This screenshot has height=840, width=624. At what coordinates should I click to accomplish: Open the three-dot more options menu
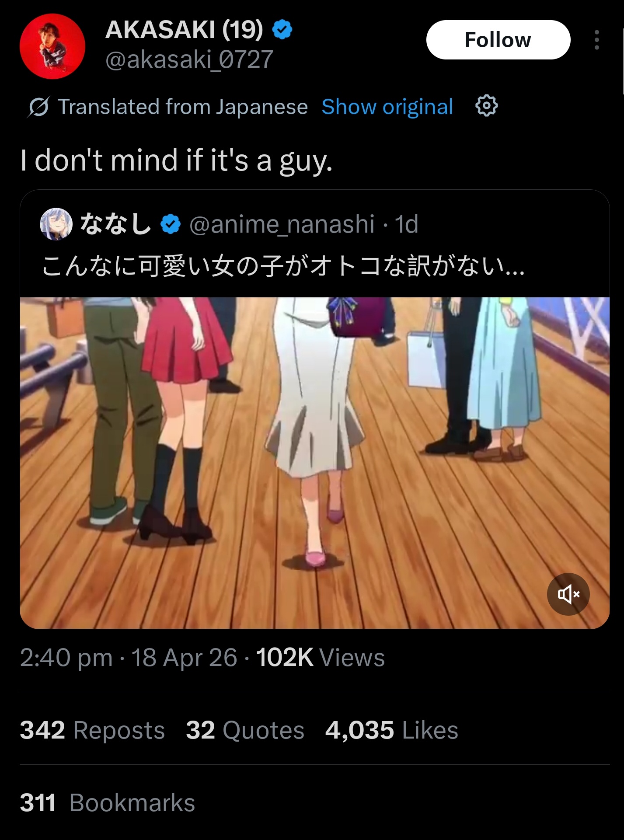click(596, 40)
